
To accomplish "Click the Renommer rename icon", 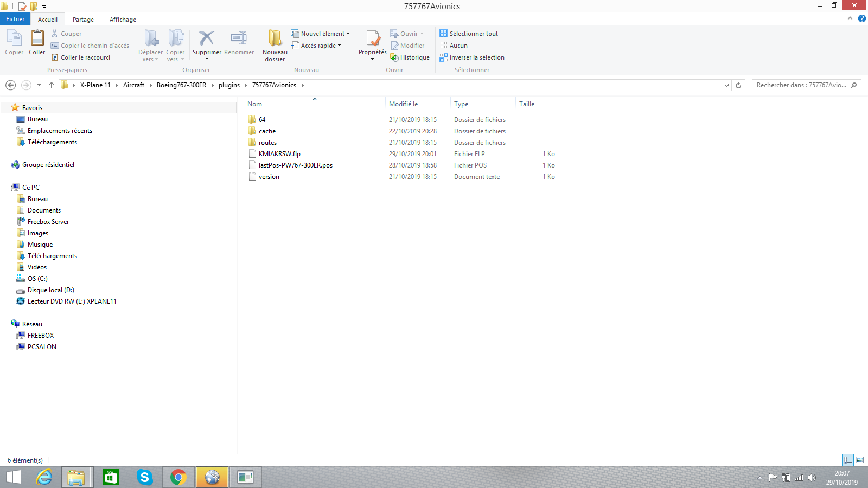I will [x=239, y=42].
